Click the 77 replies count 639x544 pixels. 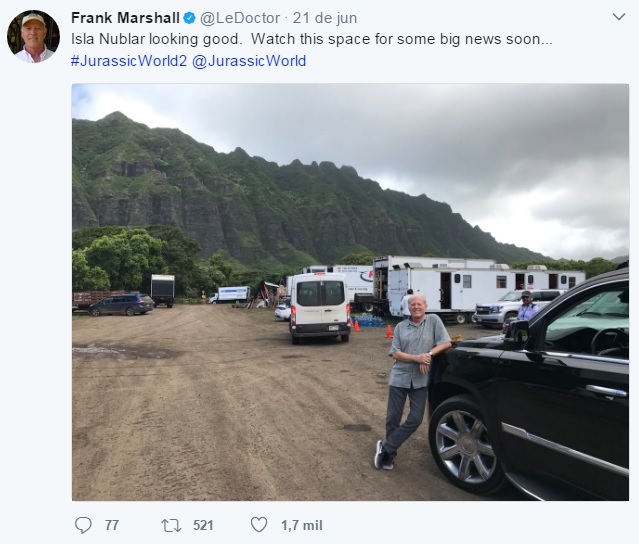tap(112, 525)
